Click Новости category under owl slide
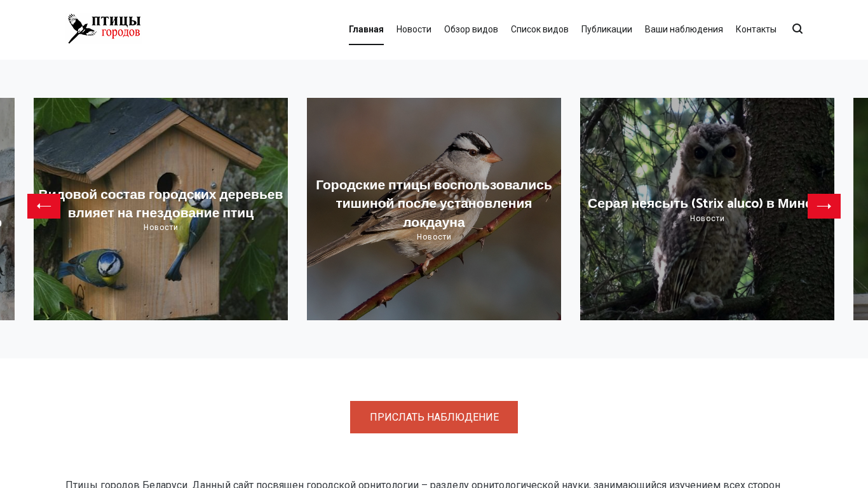 pos(707,219)
